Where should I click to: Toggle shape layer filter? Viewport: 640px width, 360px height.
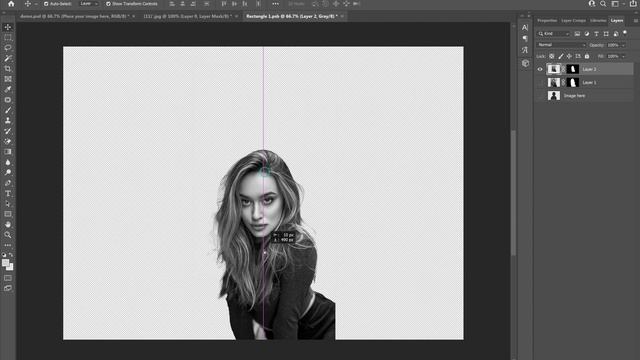pyautogui.click(x=606, y=33)
